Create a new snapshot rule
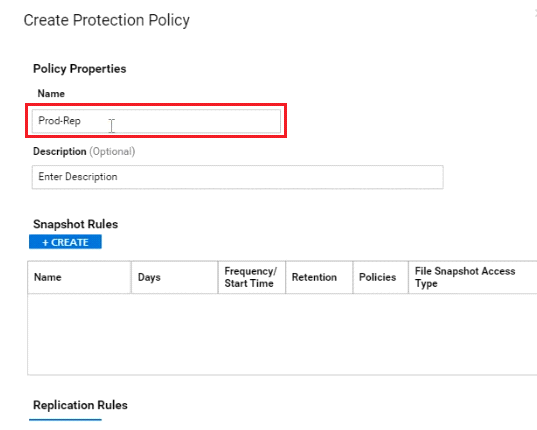The image size is (537, 430). coord(65,242)
